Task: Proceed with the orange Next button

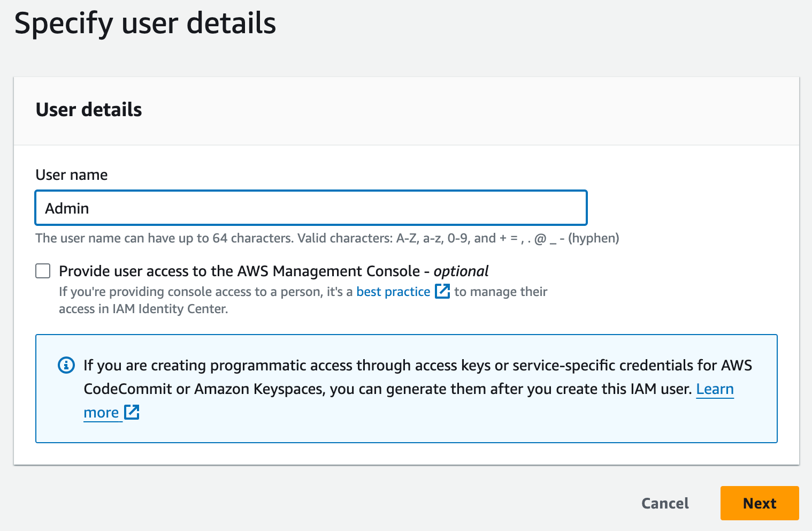Action: click(x=759, y=503)
